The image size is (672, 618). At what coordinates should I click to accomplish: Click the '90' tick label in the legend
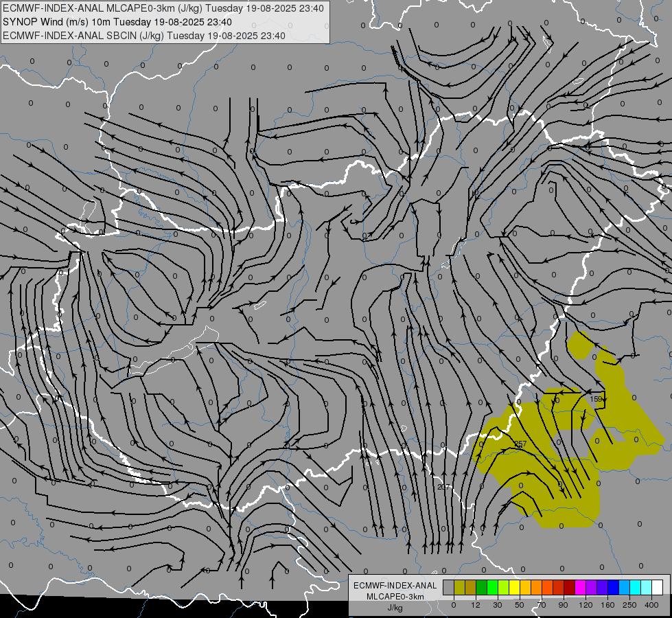[563, 605]
